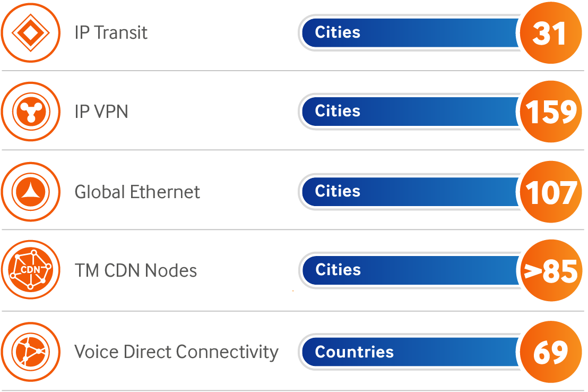Click the blue Cities bar for IP VPN
Screen dimensions: 588x392
409,112
